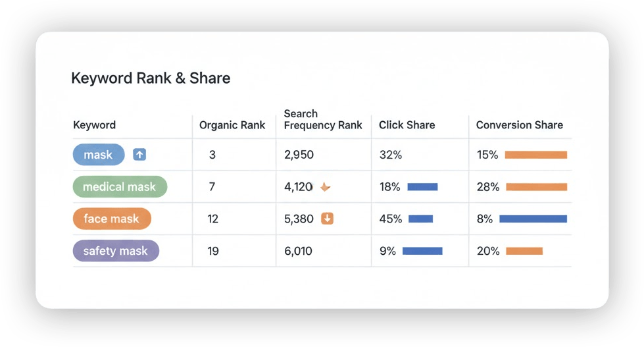Sort by Search Frequency Rank header
Viewport: 644px width, 347px height.
click(x=323, y=119)
